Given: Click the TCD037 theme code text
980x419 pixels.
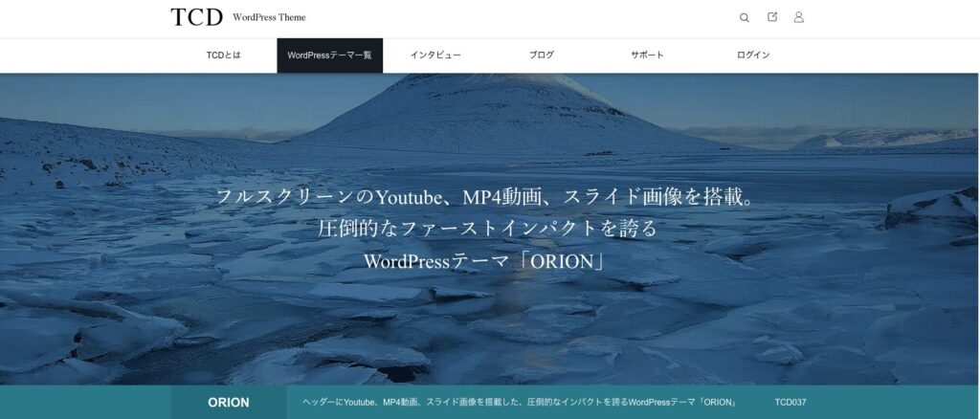Looking at the screenshot, I should [x=790, y=402].
